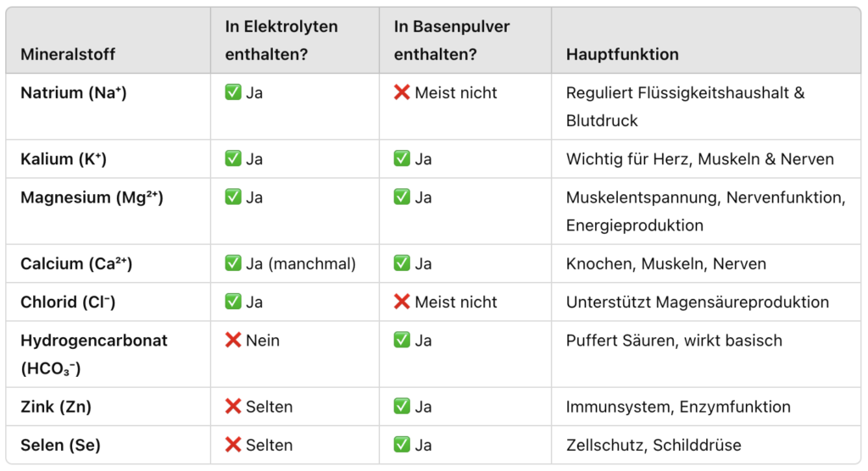
Task: Click the Hydrogencarbonat (HCO₃⁻) row label
Action: tap(93, 354)
